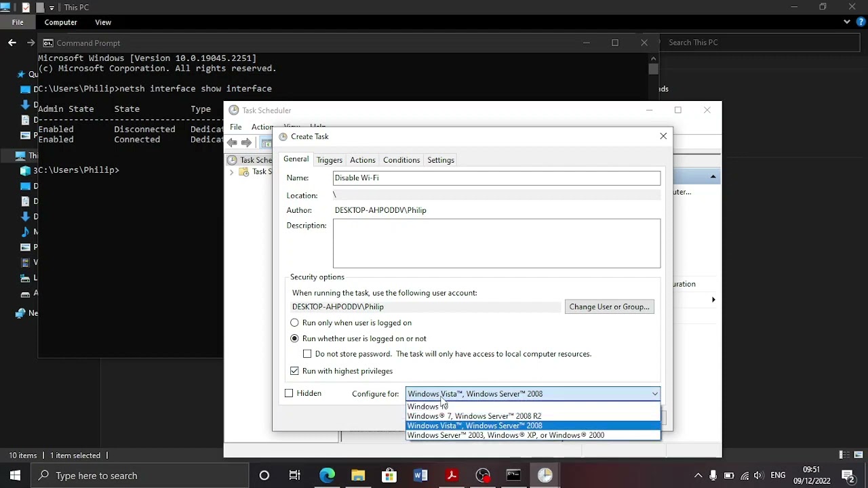The image size is (868, 488).
Task: Close the Create Task dialog
Action: point(663,136)
